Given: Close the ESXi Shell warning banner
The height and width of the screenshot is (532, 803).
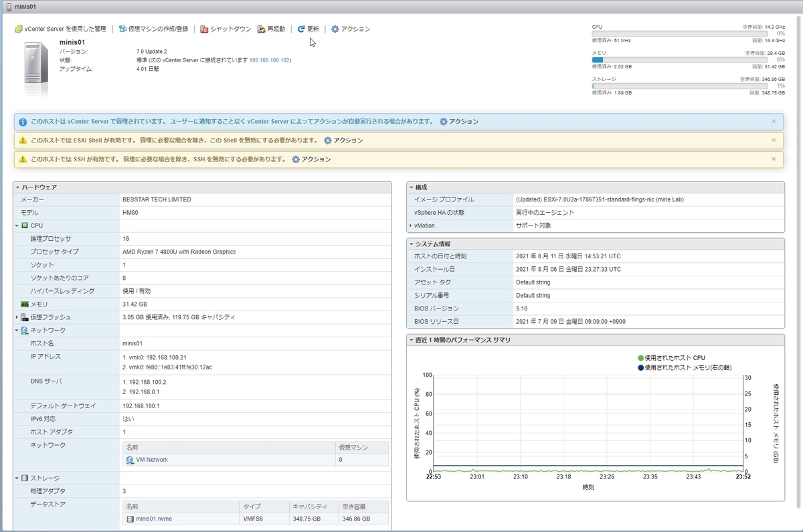Looking at the screenshot, I should pyautogui.click(x=774, y=141).
